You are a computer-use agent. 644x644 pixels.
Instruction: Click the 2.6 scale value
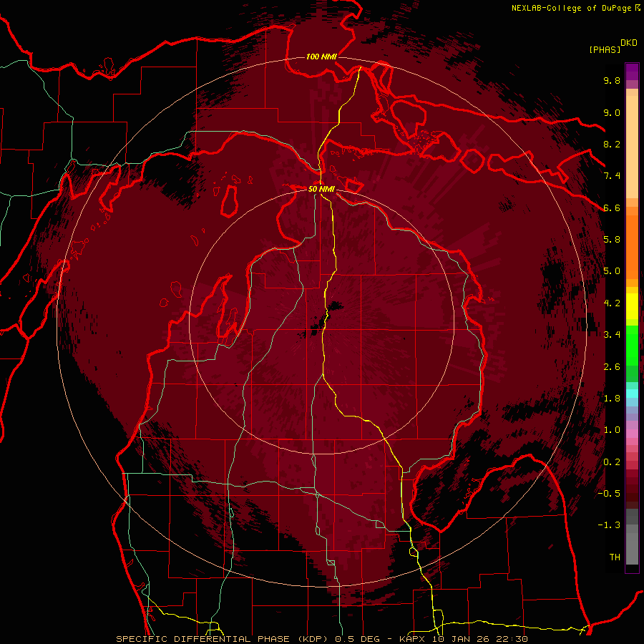[612, 367]
